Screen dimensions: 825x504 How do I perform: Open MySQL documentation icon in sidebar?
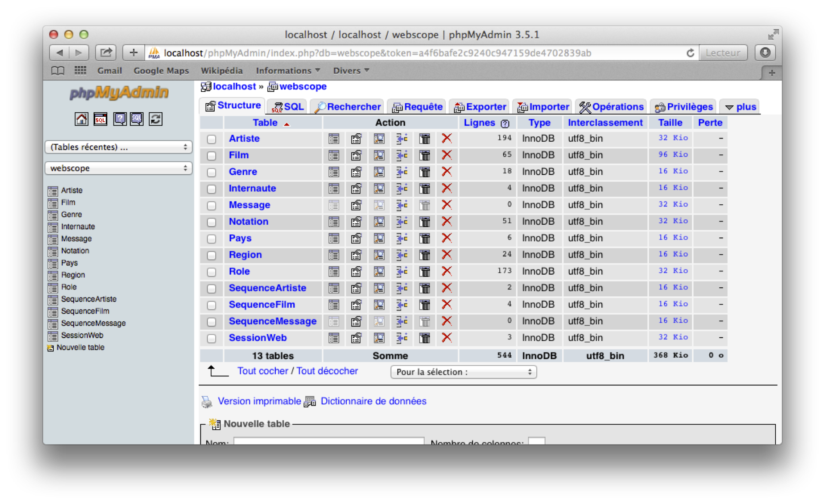click(x=137, y=119)
